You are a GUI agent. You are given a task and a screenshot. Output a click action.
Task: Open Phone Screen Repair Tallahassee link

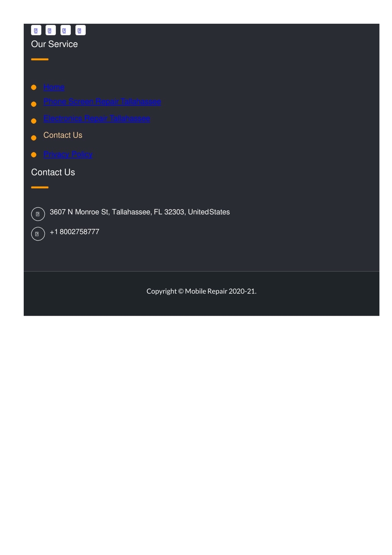click(x=102, y=102)
